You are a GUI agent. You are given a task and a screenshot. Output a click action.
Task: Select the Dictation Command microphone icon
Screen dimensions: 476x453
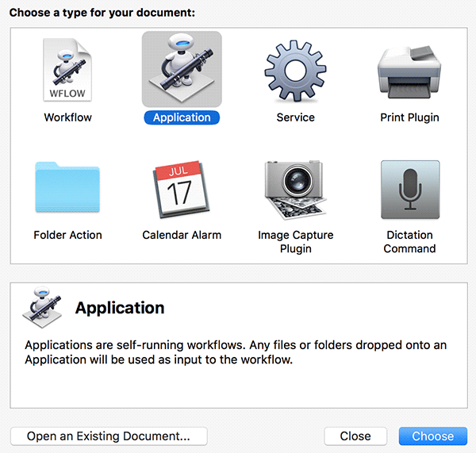click(410, 190)
